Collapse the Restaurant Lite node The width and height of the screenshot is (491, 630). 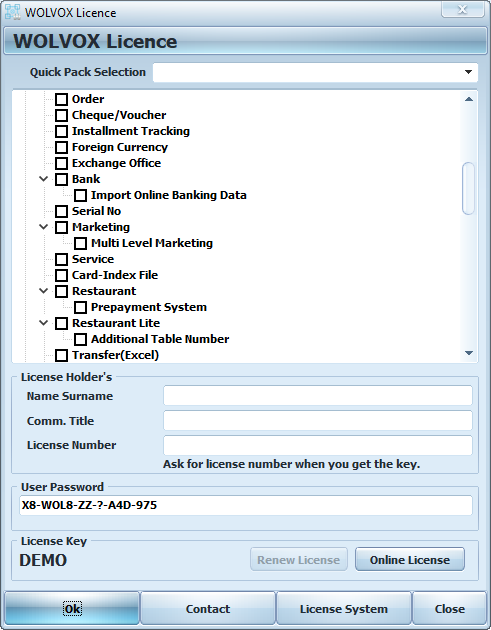[x=43, y=323]
